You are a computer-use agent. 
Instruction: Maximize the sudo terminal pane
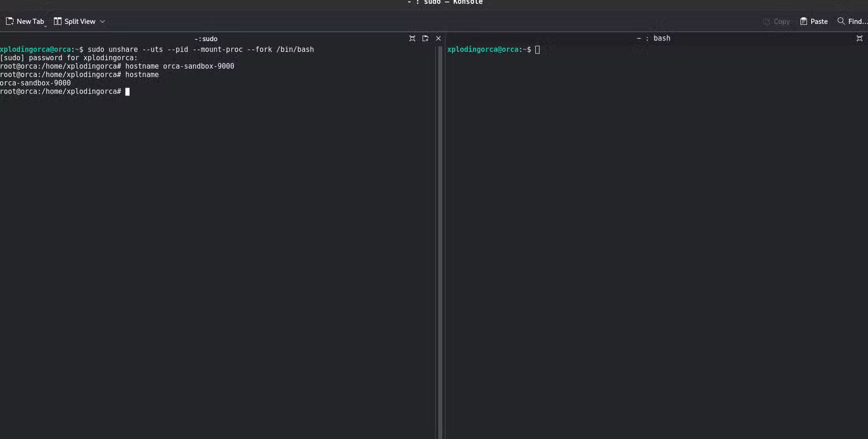[x=412, y=38]
